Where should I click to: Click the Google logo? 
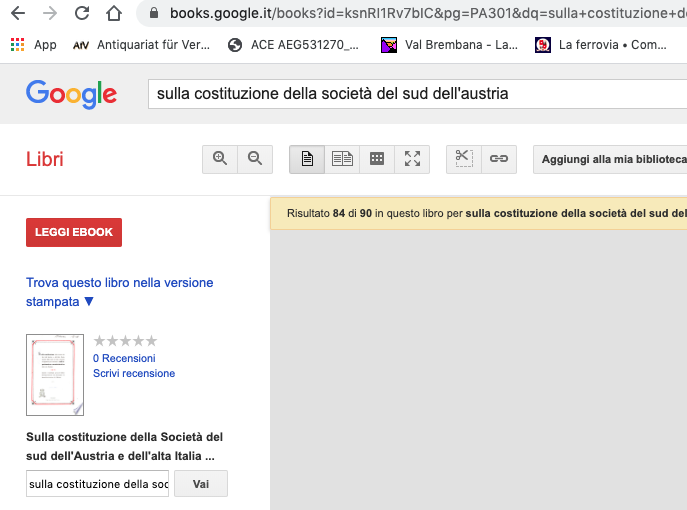(x=71, y=94)
